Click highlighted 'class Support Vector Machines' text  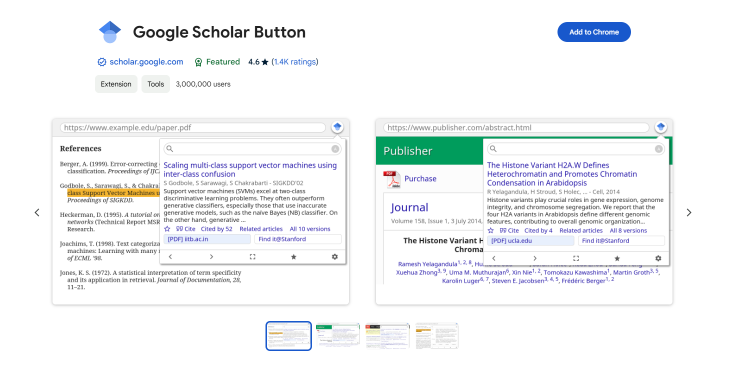(113, 193)
